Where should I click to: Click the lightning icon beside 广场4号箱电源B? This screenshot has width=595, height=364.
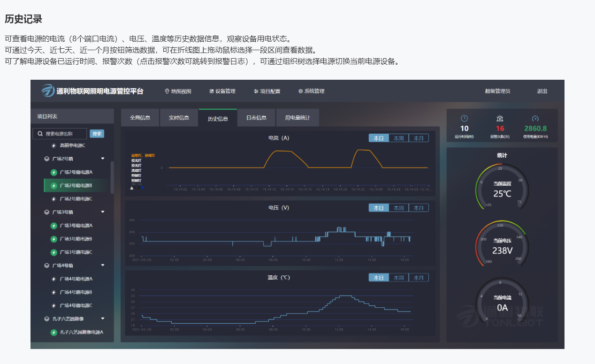coord(53,292)
